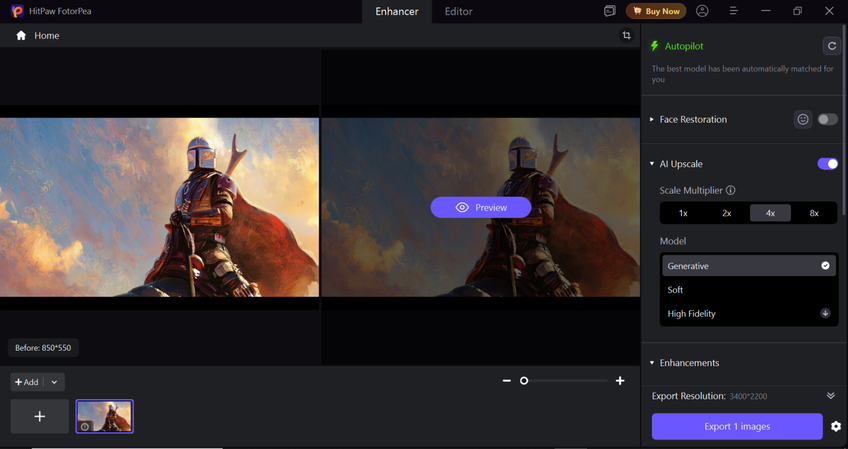Download the High Fidelity model icon

[x=825, y=313]
